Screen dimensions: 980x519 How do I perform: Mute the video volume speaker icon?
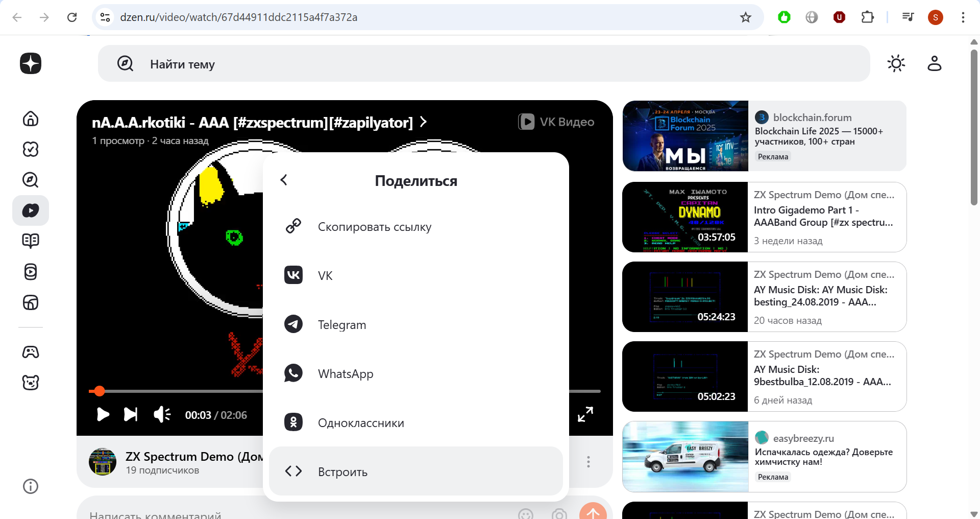tap(162, 414)
